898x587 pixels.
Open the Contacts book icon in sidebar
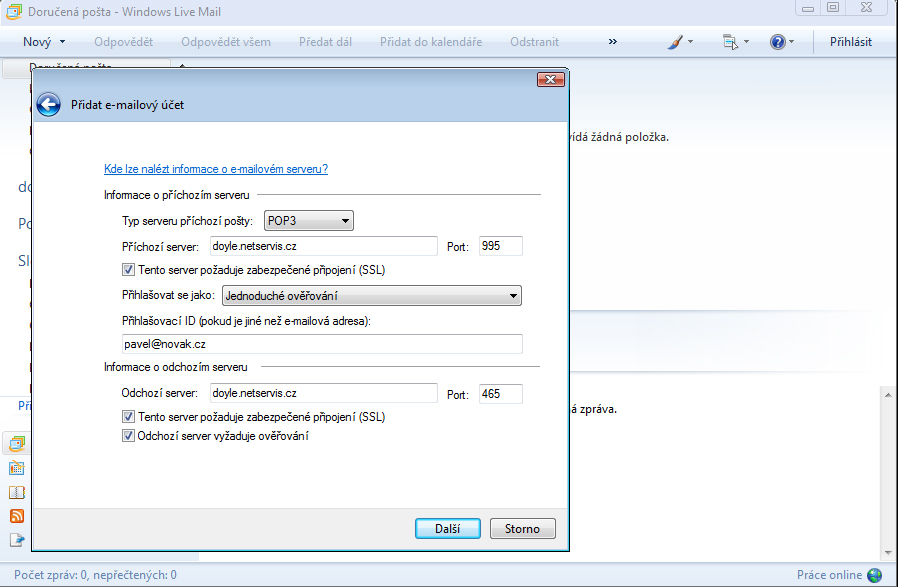(17, 493)
